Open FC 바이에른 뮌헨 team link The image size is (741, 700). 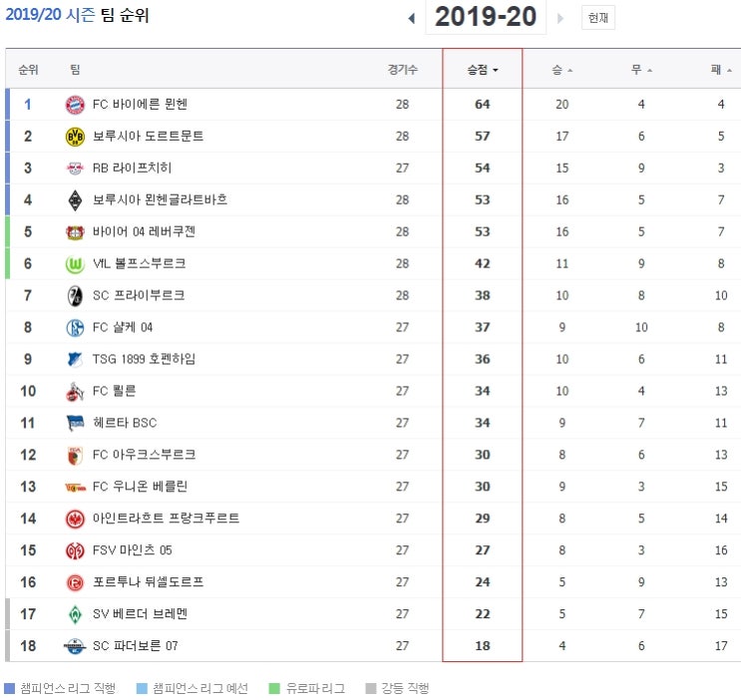[140, 104]
